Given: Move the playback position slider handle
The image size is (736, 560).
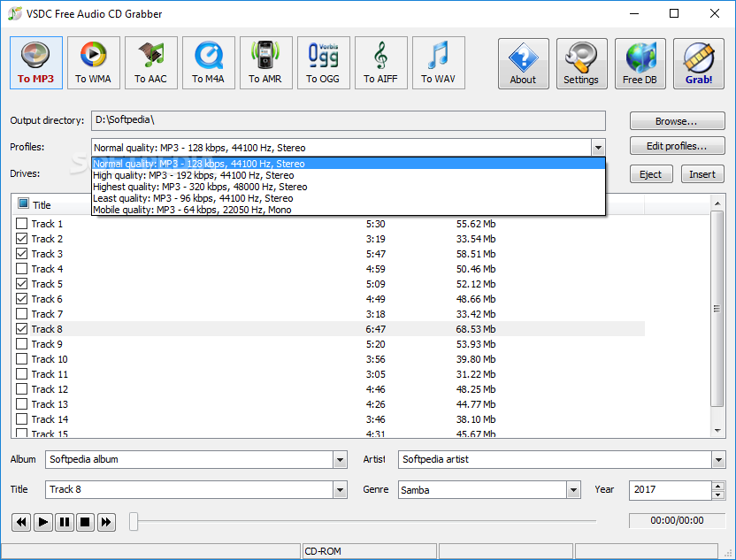Looking at the screenshot, I should [x=134, y=521].
